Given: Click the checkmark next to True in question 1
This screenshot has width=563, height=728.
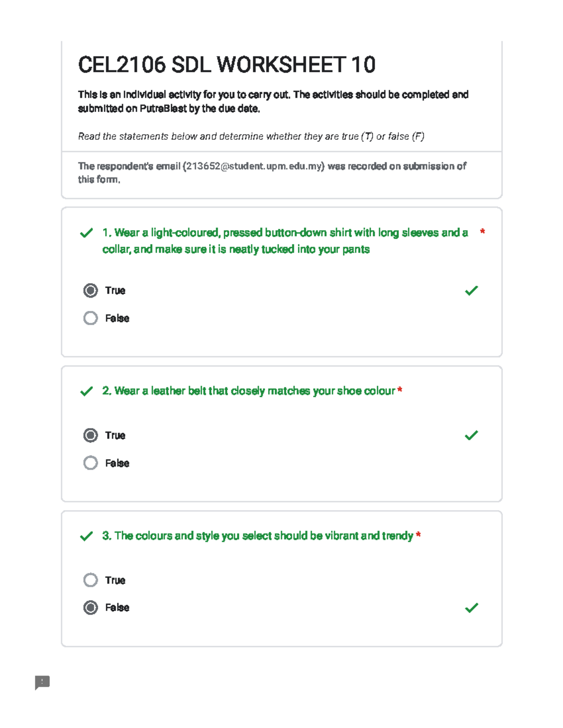Looking at the screenshot, I should [471, 291].
